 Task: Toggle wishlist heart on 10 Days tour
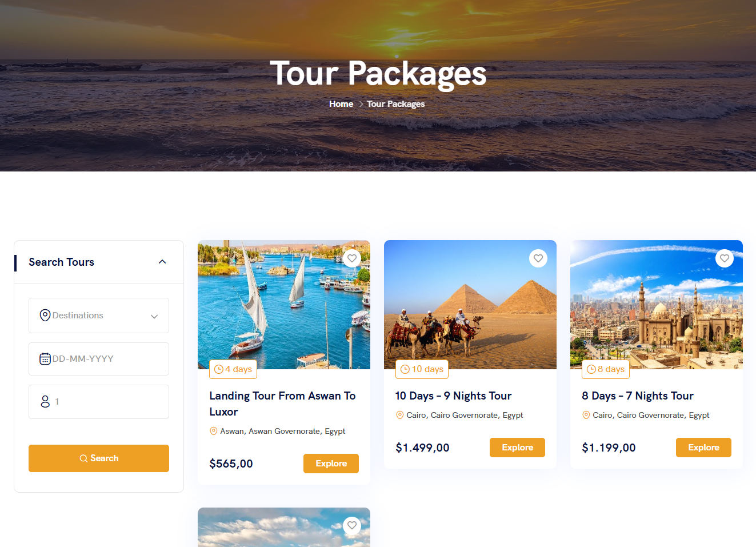coord(538,258)
